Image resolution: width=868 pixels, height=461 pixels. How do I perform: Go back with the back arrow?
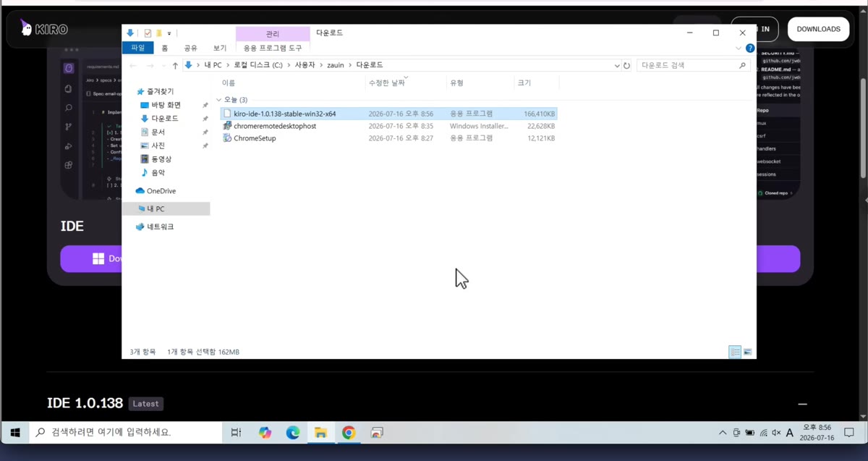[133, 66]
